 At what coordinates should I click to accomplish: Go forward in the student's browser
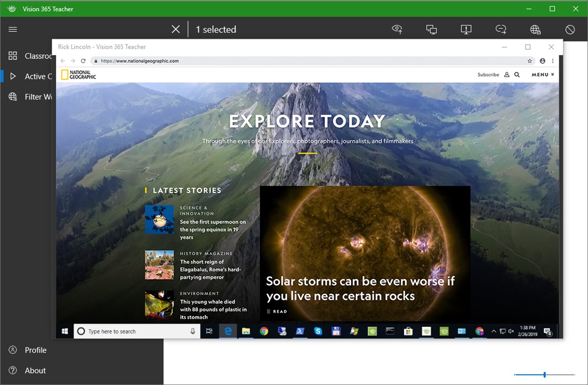[73, 61]
